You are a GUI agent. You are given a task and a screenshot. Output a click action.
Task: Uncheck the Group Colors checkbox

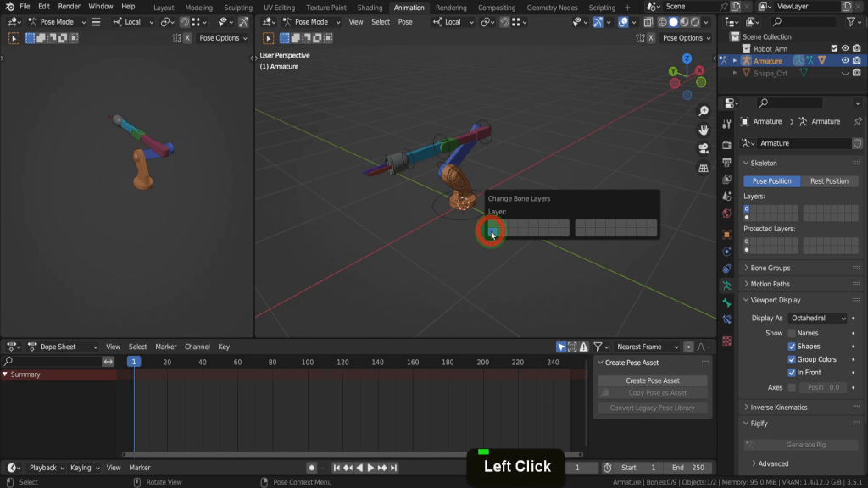(x=793, y=359)
